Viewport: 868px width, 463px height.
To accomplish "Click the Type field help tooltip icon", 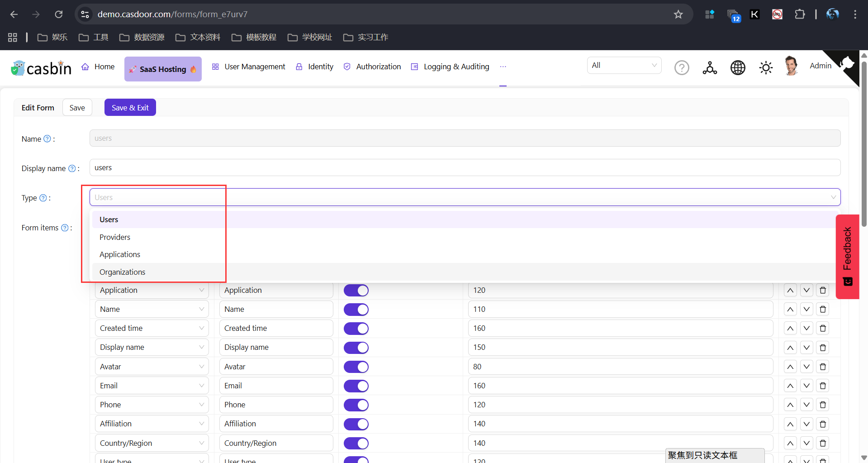I will [x=43, y=197].
